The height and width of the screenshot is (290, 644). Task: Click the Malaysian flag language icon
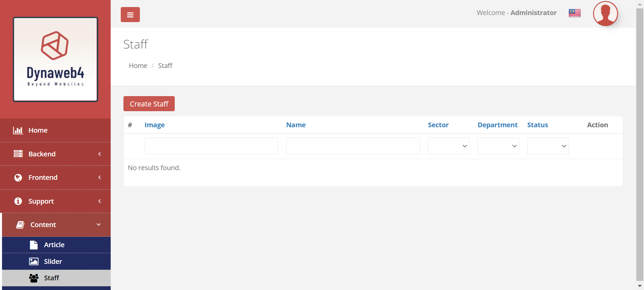click(575, 13)
